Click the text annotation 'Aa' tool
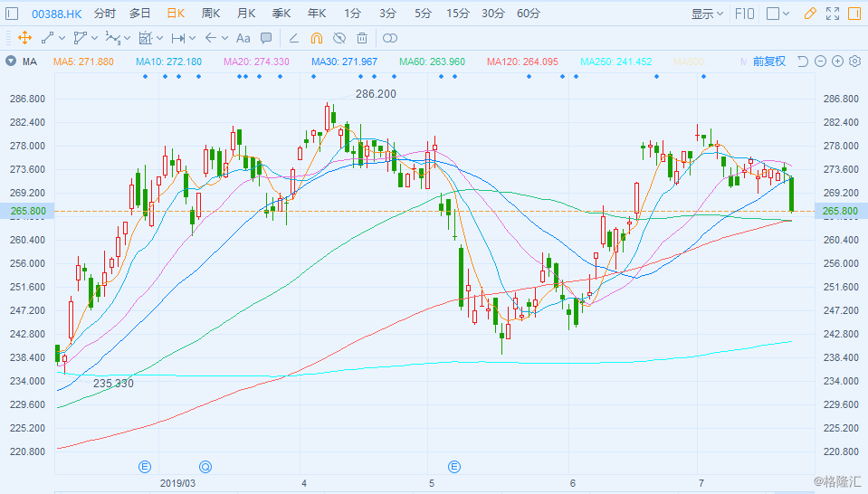Viewport: 868px width, 494px height. [x=243, y=38]
